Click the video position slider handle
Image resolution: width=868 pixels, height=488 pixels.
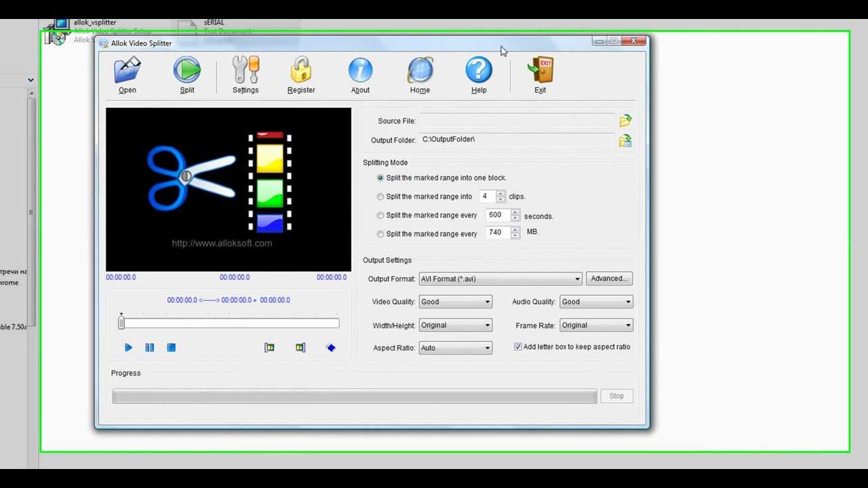point(121,323)
